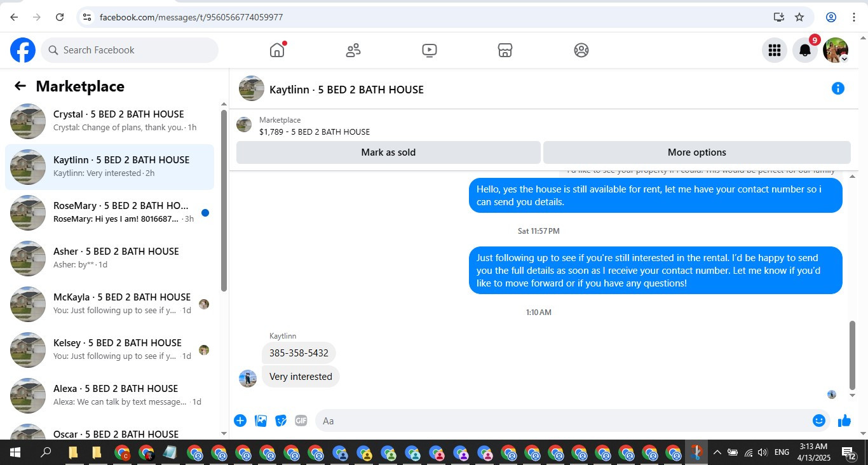This screenshot has width=868, height=465.
Task: Open the Chrome profile icon
Action: (831, 17)
